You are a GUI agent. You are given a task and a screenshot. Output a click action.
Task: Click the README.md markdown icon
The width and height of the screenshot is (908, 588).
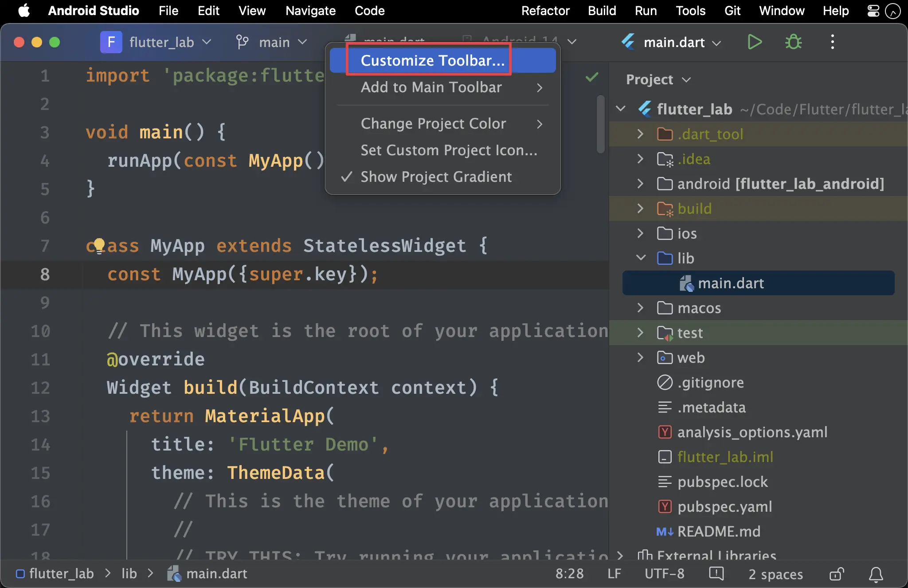click(665, 531)
